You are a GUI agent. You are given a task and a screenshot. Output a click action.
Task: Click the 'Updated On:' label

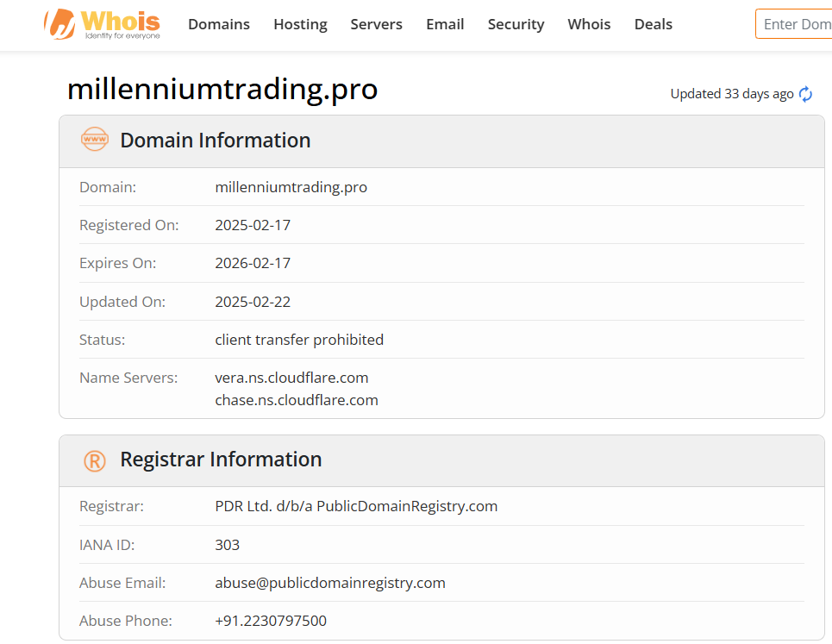(122, 302)
